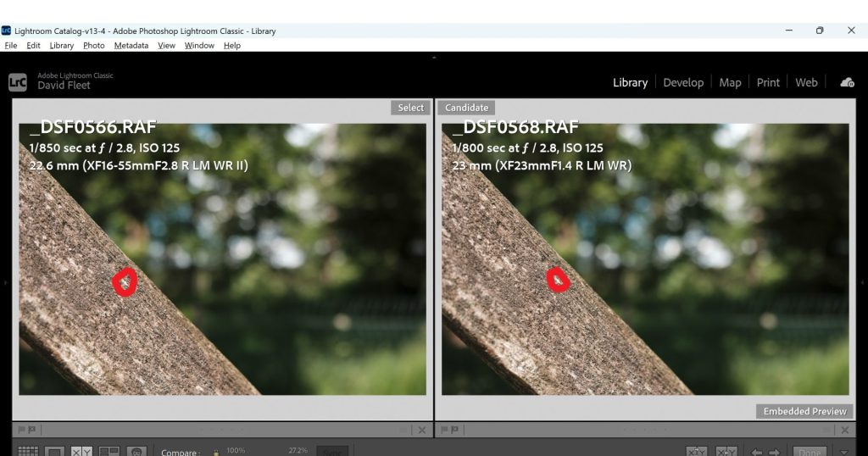This screenshot has height=456, width=868.
Task: Swap Select and Candidate photos
Action: click(697, 452)
